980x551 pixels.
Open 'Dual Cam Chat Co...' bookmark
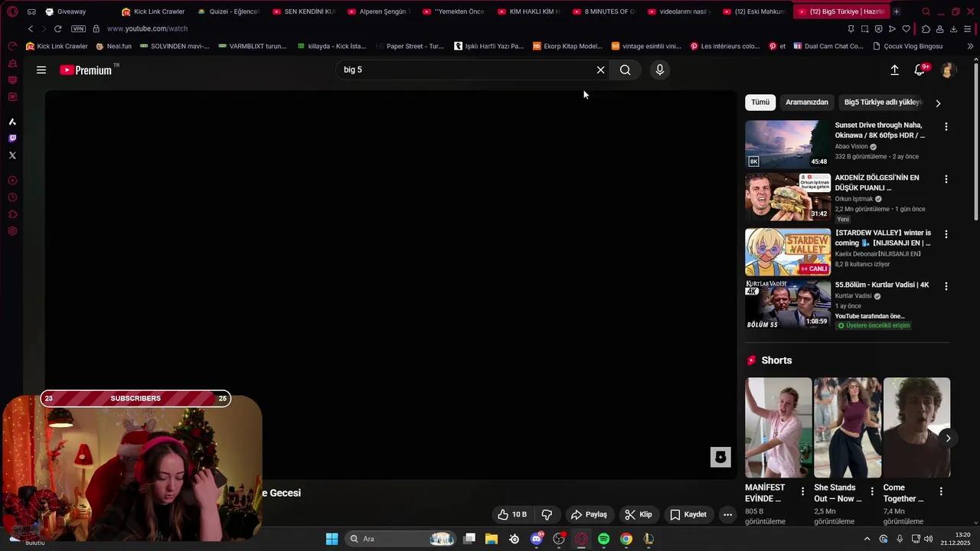[828, 46]
